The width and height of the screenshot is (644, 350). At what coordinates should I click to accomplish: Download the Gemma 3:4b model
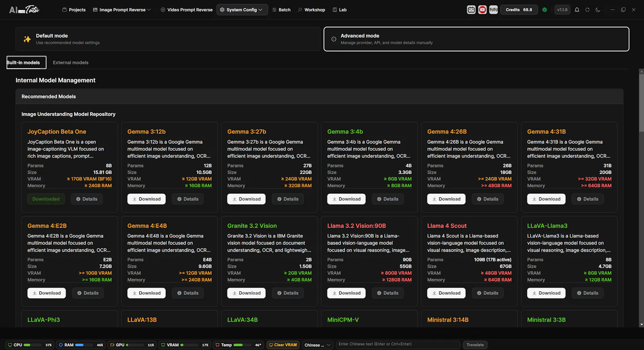tap(346, 199)
